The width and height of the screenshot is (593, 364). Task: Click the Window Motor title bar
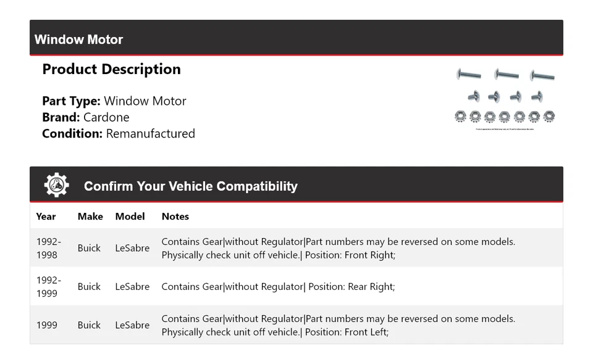(x=296, y=39)
